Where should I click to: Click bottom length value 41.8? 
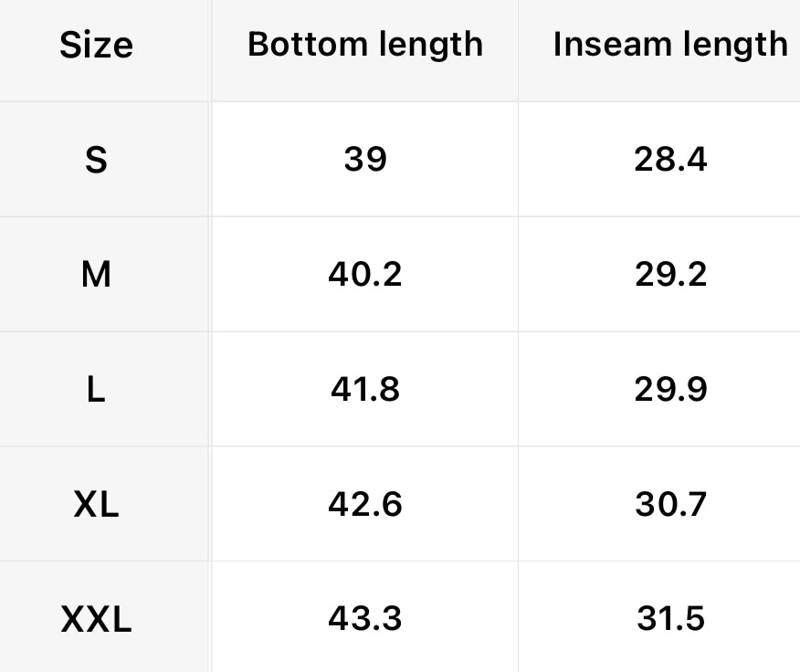[365, 390]
